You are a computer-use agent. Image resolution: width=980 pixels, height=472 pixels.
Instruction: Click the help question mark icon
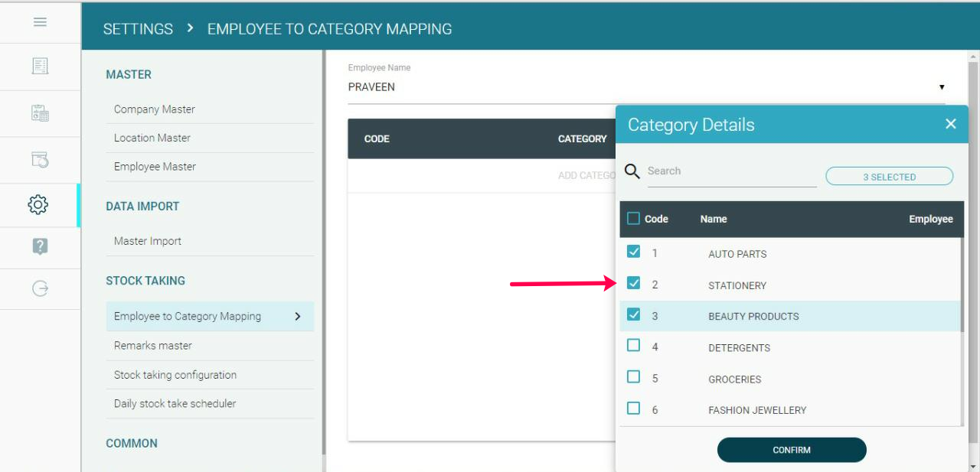click(40, 246)
